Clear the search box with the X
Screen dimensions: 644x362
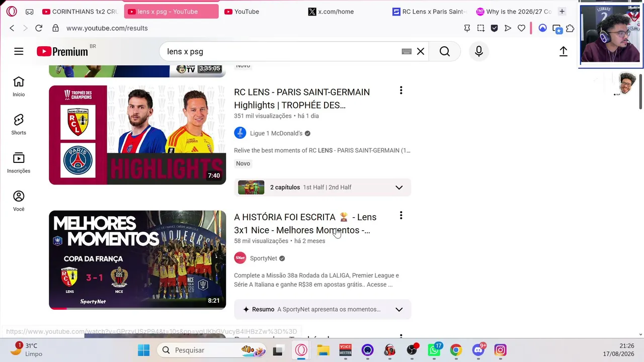tap(421, 51)
